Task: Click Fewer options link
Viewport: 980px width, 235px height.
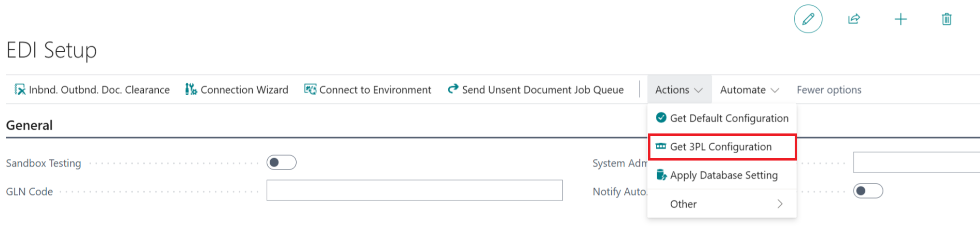Action: [828, 89]
